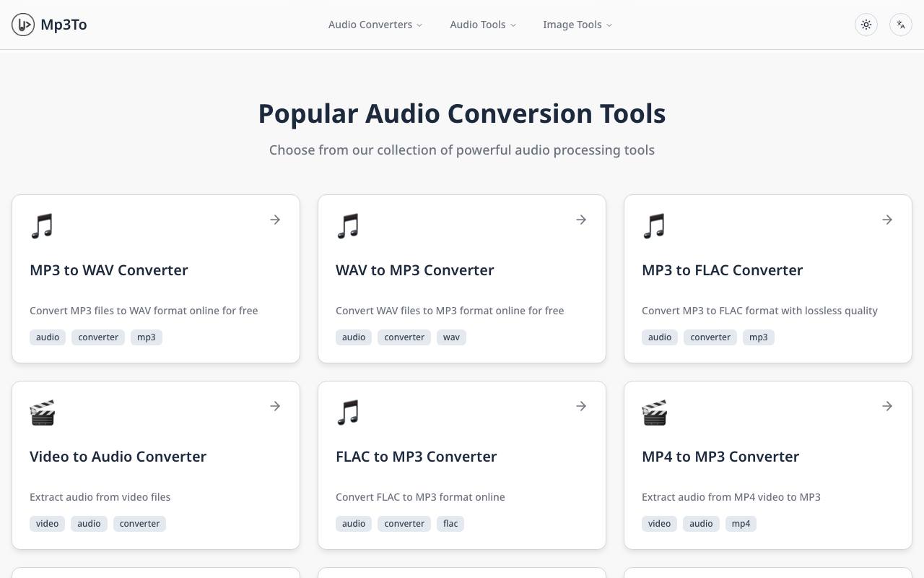Click the flac tag on FLAC to MP3 card

(450, 524)
